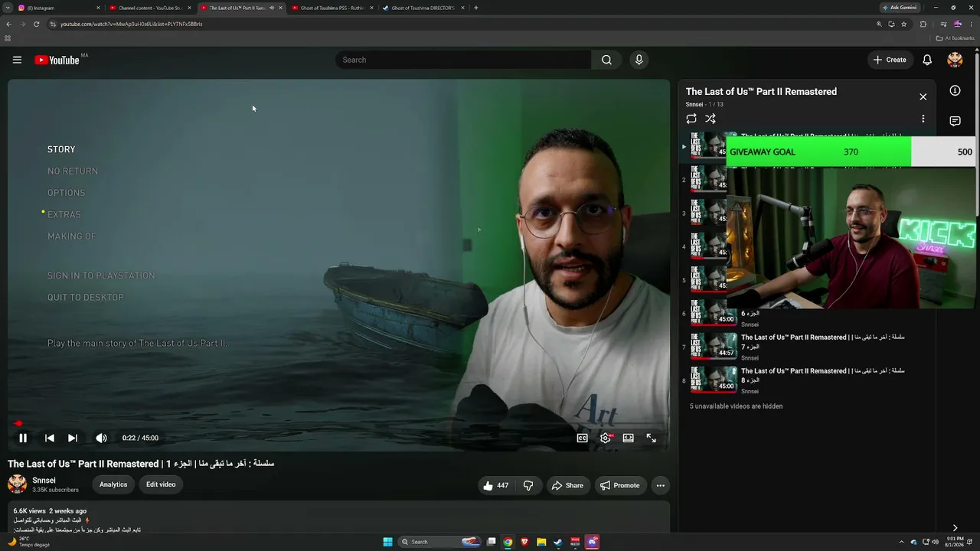Start voice search with the microphone icon
Viewport: 980px width, 551px height.
click(639, 60)
